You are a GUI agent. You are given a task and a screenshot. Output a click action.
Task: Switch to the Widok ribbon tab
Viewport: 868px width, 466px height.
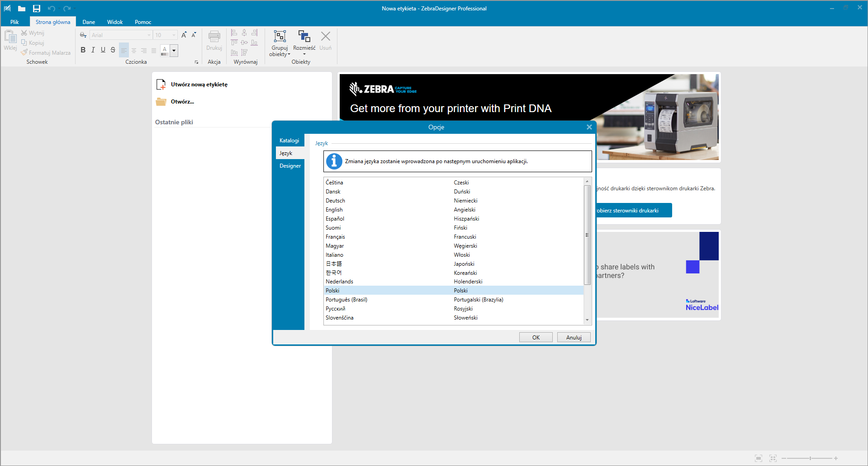coord(115,22)
